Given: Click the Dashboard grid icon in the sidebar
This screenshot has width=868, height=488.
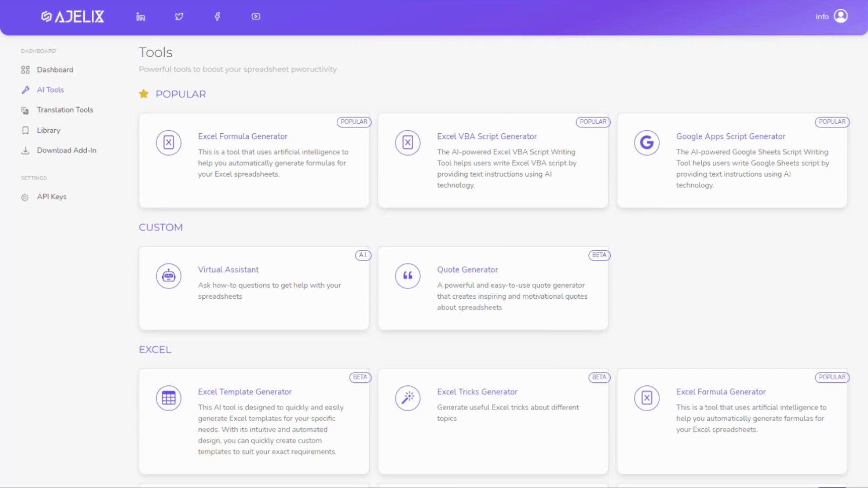Looking at the screenshot, I should pos(25,70).
